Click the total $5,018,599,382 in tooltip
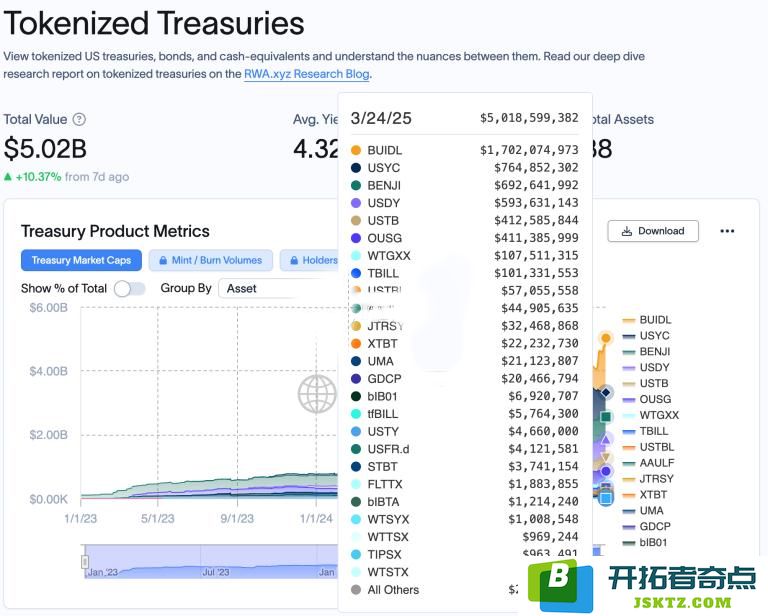Viewport: 768px width, 616px height. coord(529,118)
